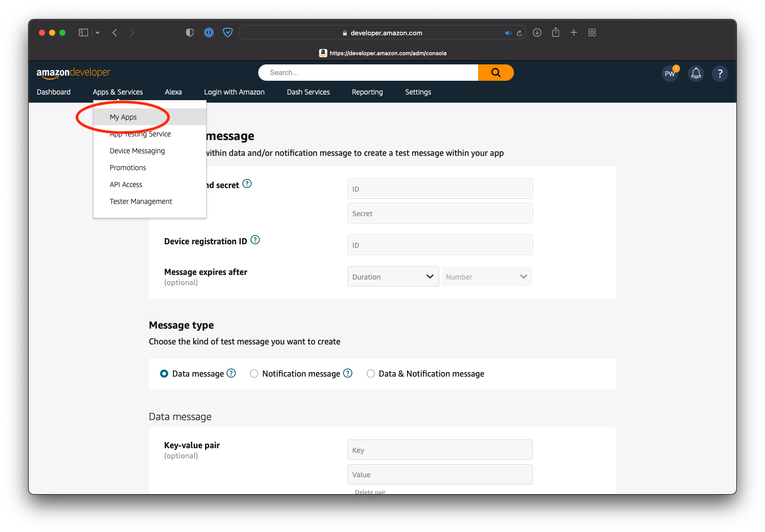765x532 pixels.
Task: Open Apps & Services menu
Action: (x=118, y=92)
